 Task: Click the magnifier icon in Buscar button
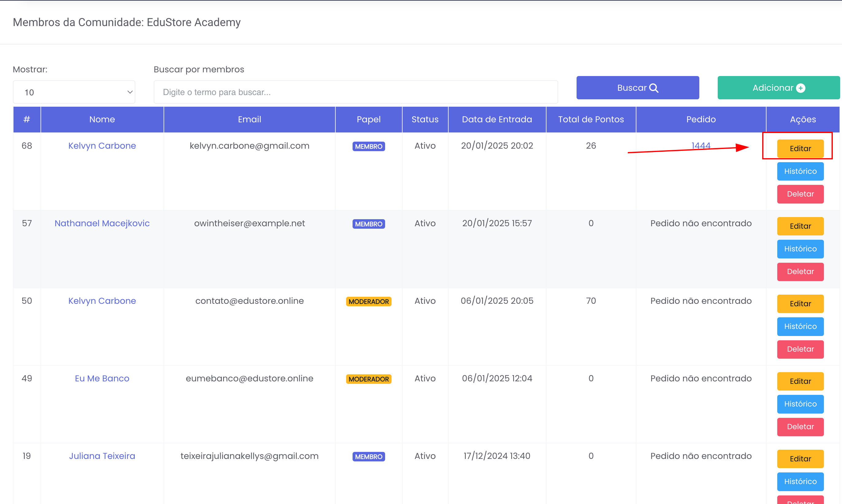click(653, 88)
